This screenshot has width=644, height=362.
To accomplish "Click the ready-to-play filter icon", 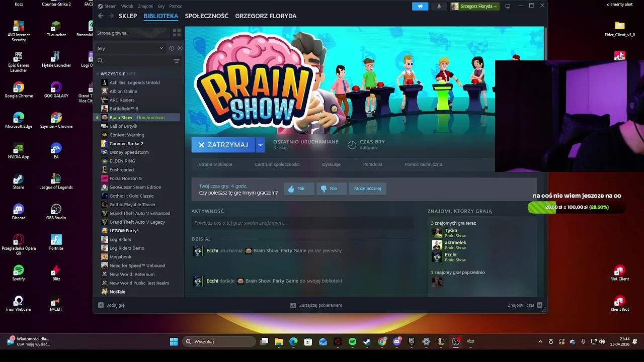I will tap(180, 48).
